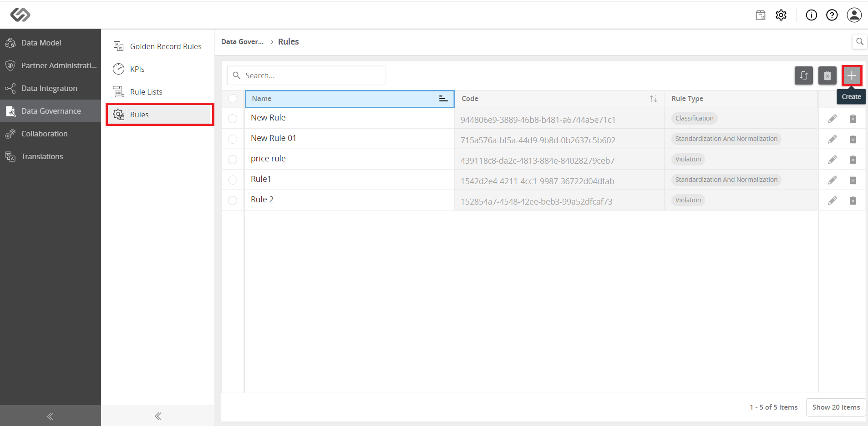The height and width of the screenshot is (426, 868).
Task: Click the 1 - 5 of 5 Items text
Action: [x=773, y=407]
